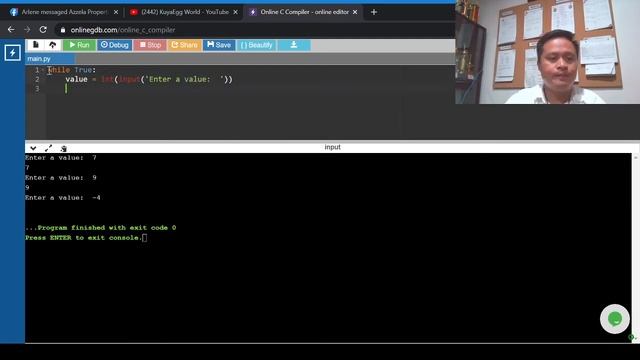Format code with the Beautify button

(x=256, y=45)
